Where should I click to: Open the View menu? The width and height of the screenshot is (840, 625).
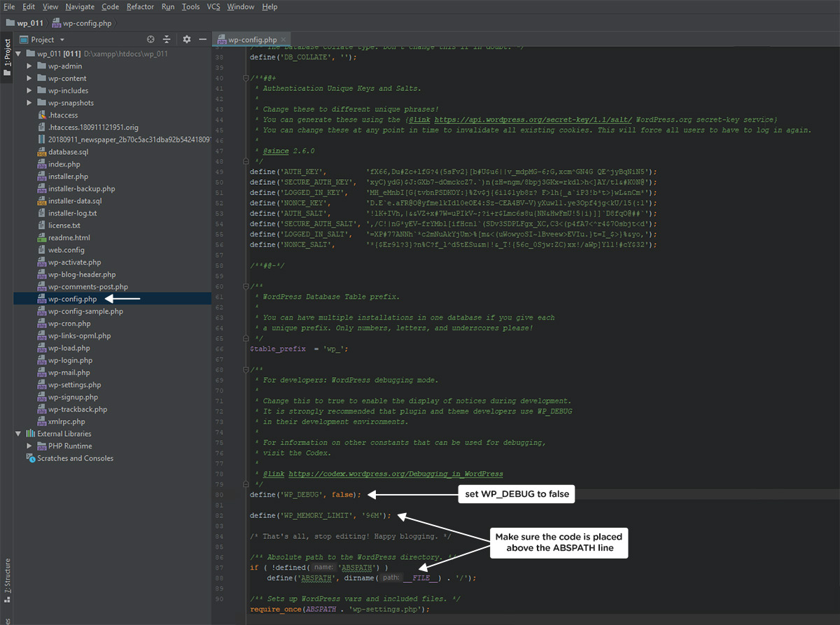click(x=50, y=6)
